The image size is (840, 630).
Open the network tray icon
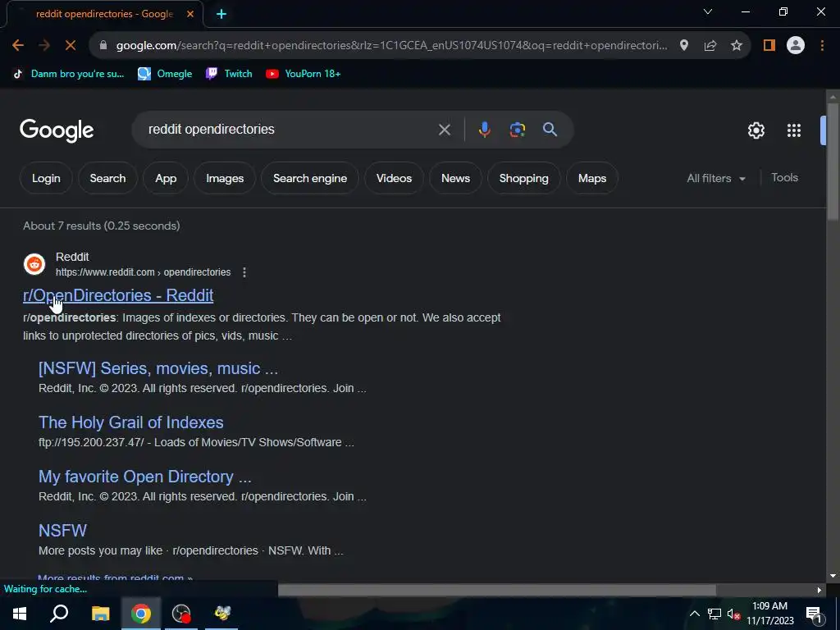(714, 614)
